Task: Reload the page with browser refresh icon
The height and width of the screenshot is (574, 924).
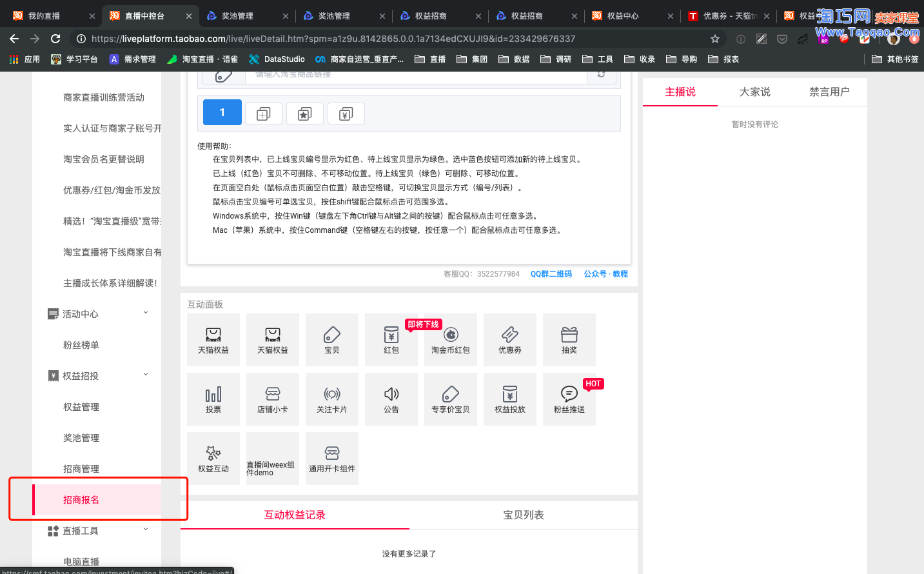Action: [55, 39]
